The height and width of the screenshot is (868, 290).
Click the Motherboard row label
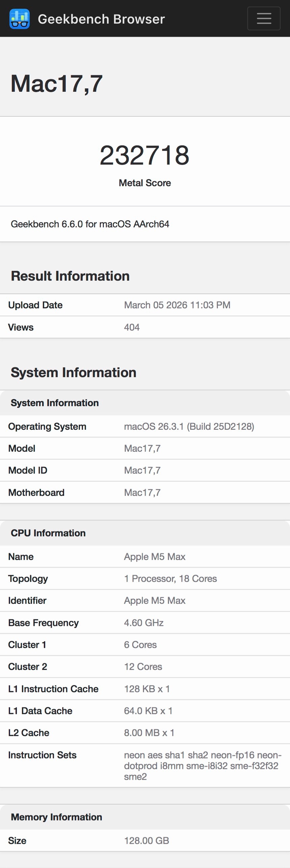click(x=36, y=493)
